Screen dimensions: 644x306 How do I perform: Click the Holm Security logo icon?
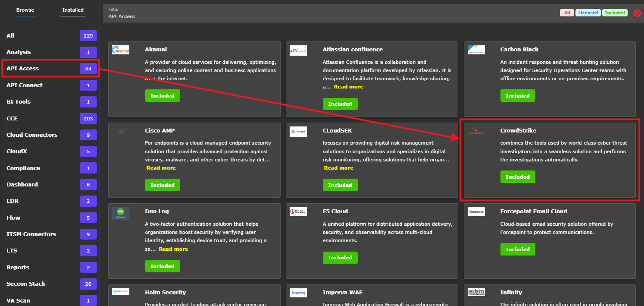pos(121,292)
